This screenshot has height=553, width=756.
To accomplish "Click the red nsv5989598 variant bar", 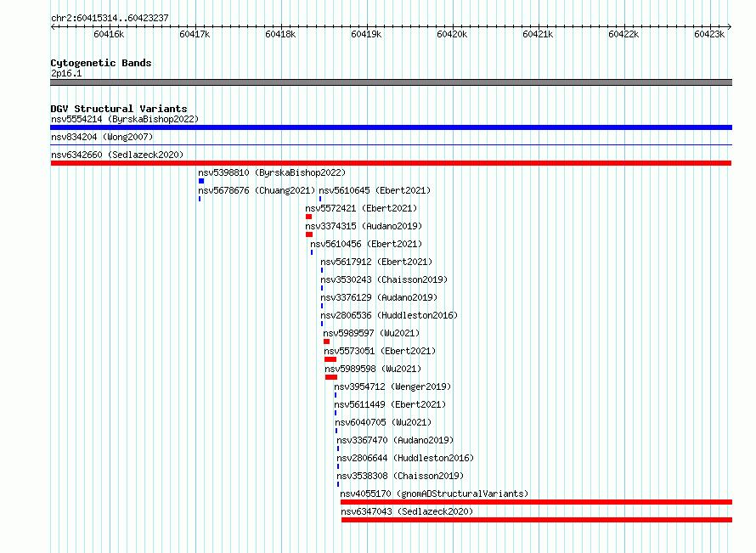I will 331,377.
